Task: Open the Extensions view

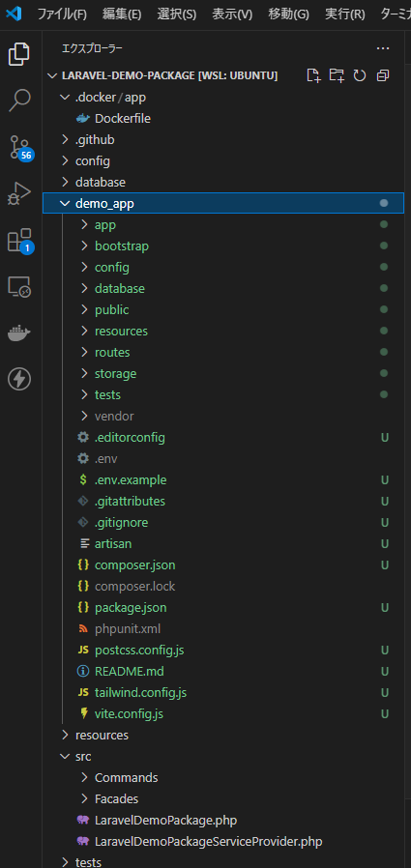Action: click(20, 241)
